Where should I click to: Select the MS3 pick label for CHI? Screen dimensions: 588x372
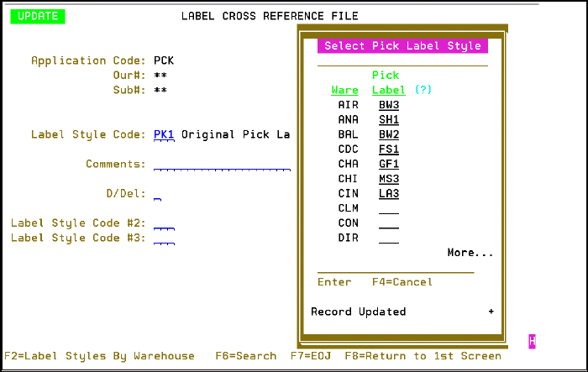(x=388, y=179)
